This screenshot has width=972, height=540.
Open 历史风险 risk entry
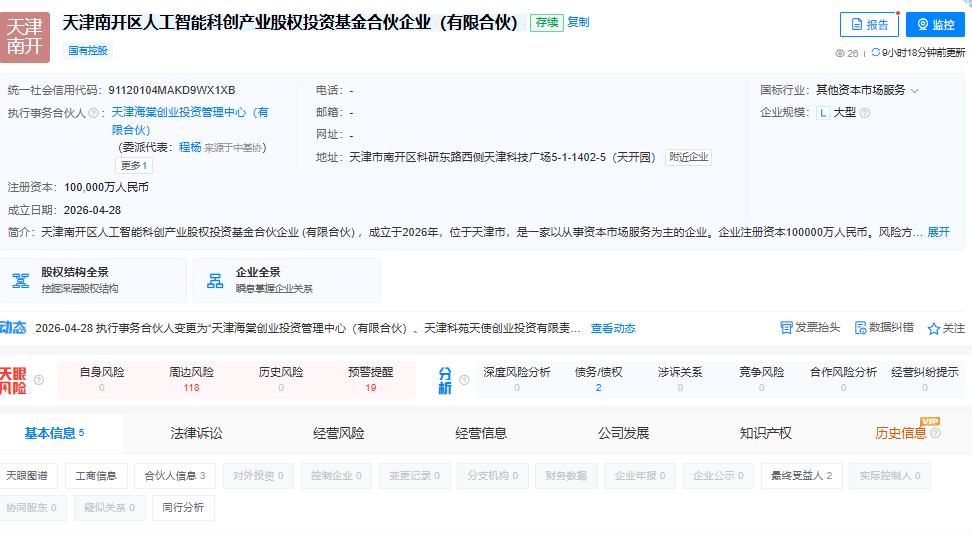281,379
